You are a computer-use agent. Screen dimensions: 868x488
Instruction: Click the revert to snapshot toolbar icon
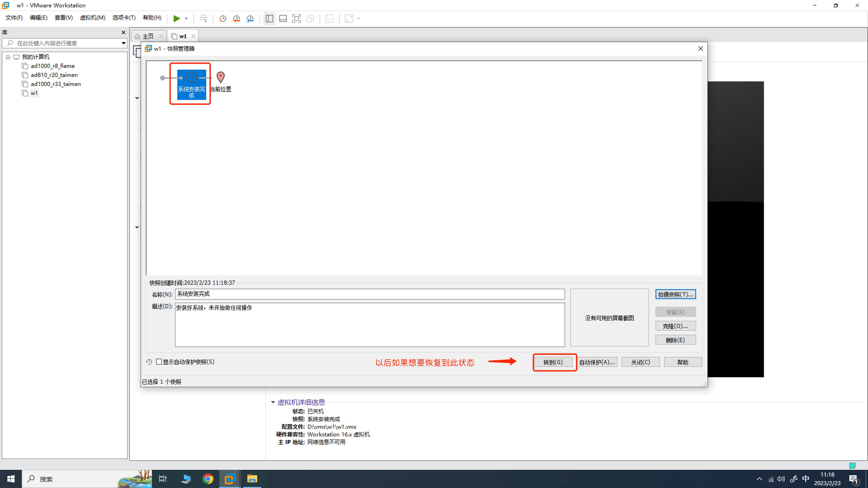pyautogui.click(x=236, y=19)
